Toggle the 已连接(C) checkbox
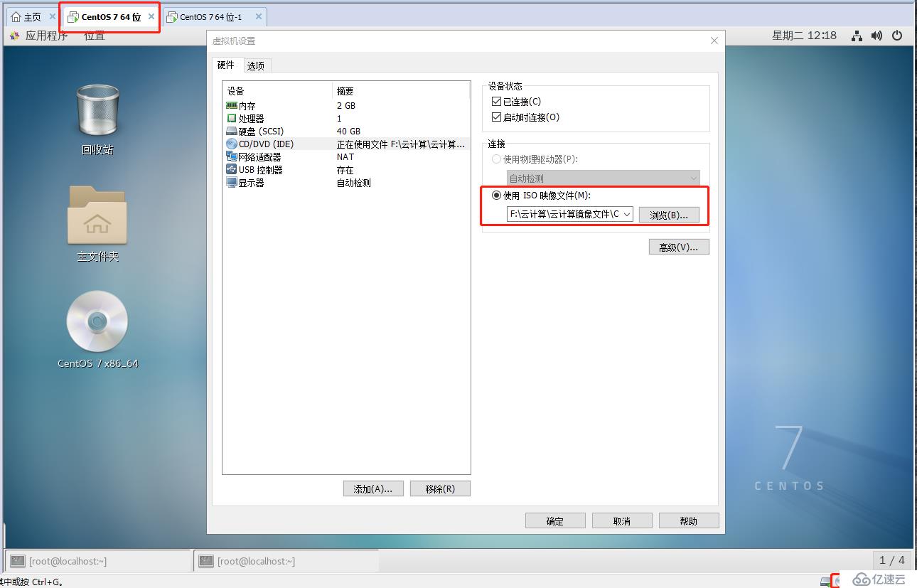 496,102
